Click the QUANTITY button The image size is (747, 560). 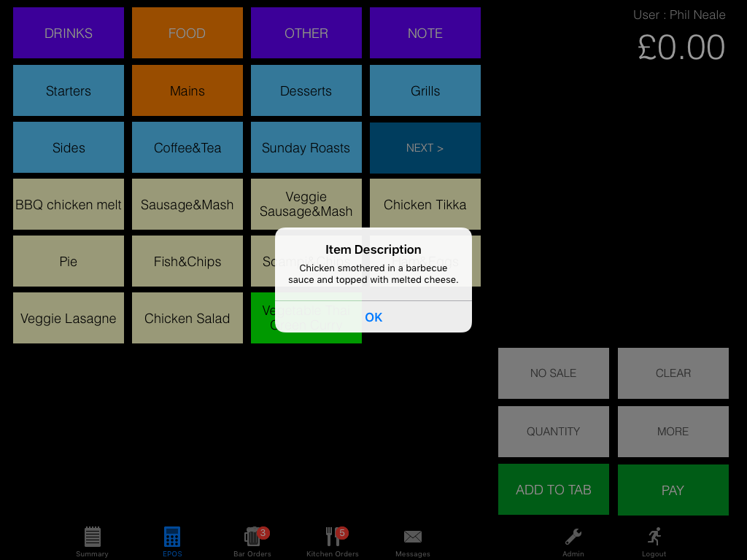(x=554, y=431)
